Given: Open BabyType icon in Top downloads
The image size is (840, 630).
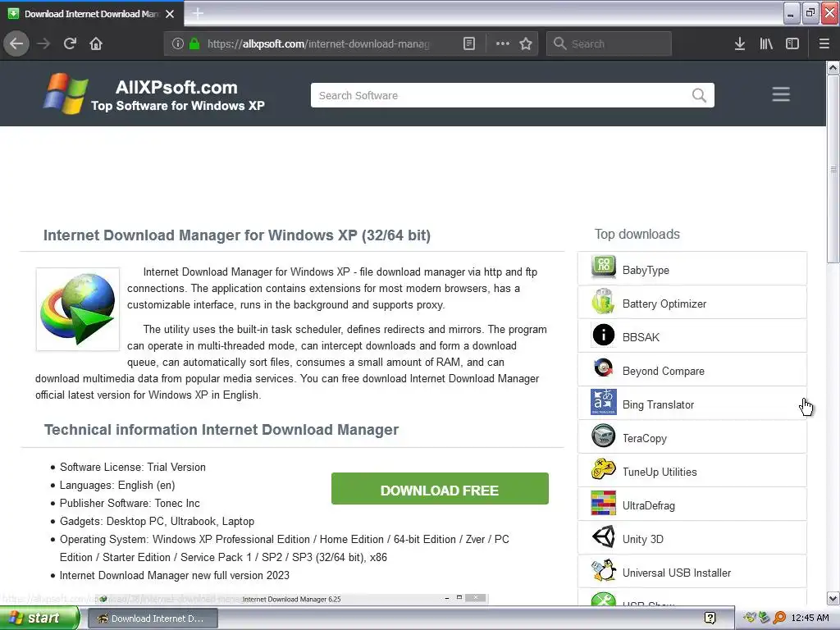Looking at the screenshot, I should (x=603, y=267).
